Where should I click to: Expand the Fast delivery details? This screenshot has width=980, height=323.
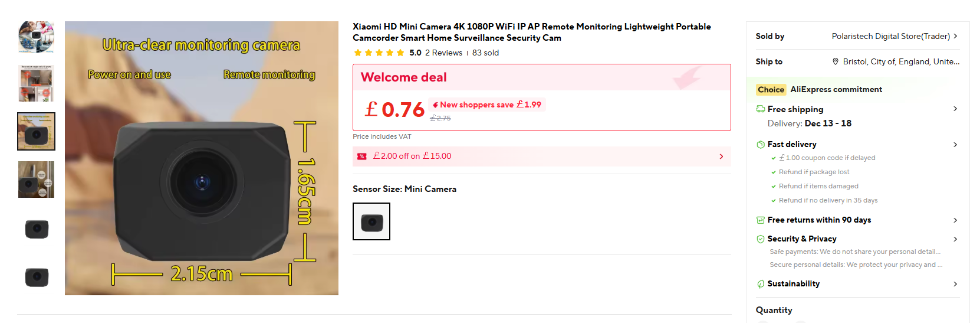pos(955,145)
